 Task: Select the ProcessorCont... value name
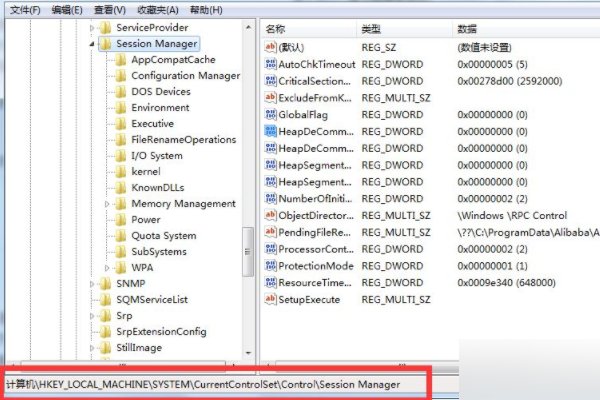[x=316, y=249]
